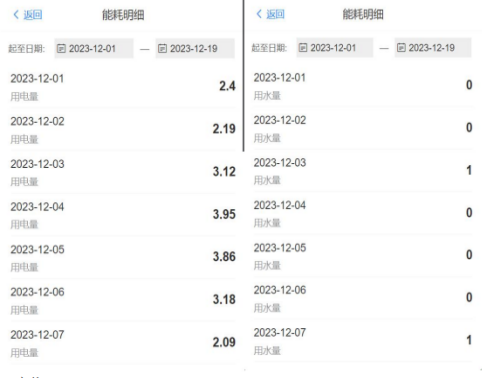Click electricity value 3.95
This screenshot has height=378, width=488.
tap(224, 214)
